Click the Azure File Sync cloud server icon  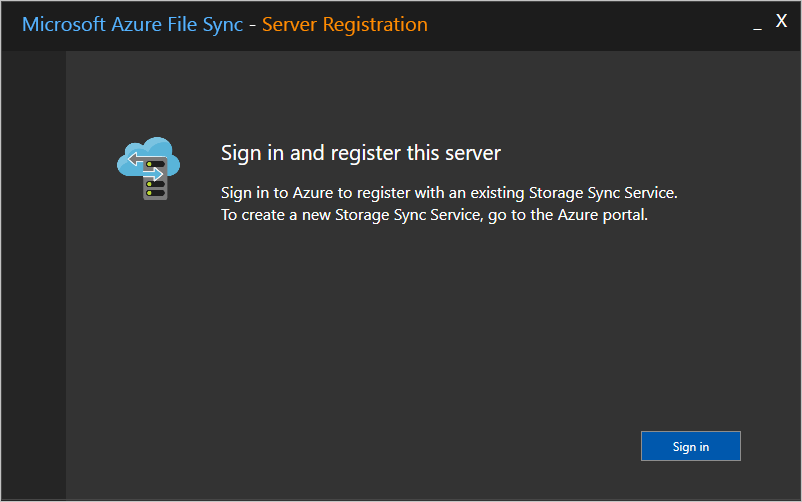tap(148, 168)
